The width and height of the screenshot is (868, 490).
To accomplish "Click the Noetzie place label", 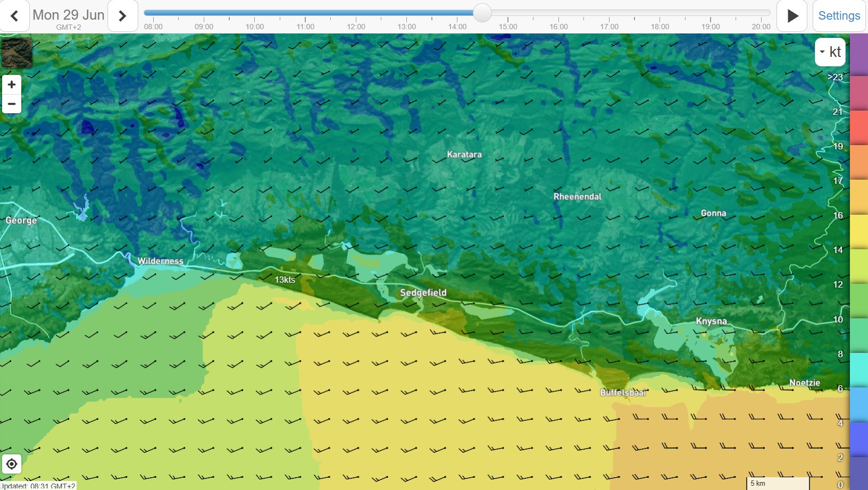I will [805, 383].
